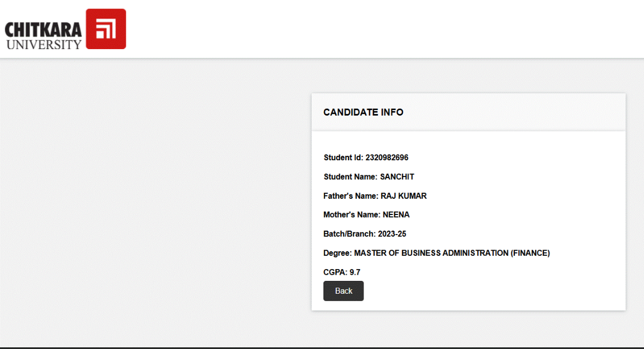Click the CANDIDATE INFO heading

[x=363, y=112]
